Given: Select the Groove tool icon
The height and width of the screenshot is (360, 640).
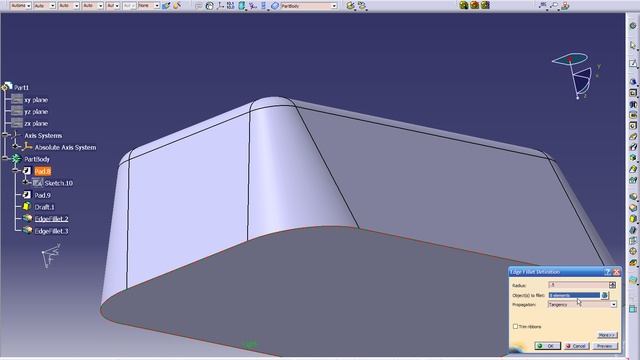Looking at the screenshot, I should coord(633,115).
